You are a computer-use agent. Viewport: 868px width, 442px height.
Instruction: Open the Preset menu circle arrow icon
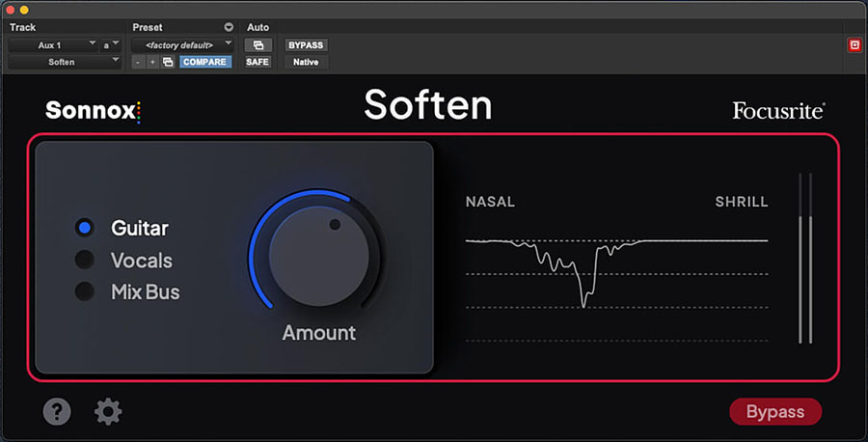coord(229,27)
